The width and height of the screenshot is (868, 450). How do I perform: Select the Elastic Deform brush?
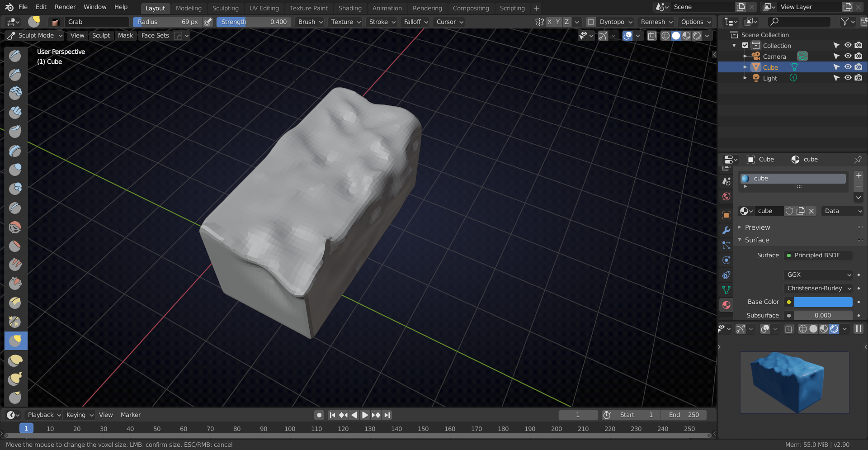coord(15,360)
